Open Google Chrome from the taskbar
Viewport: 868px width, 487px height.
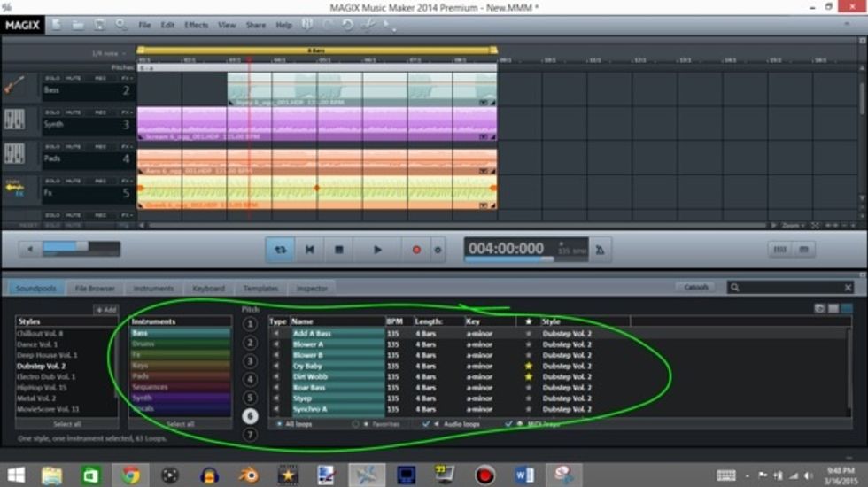[131, 475]
